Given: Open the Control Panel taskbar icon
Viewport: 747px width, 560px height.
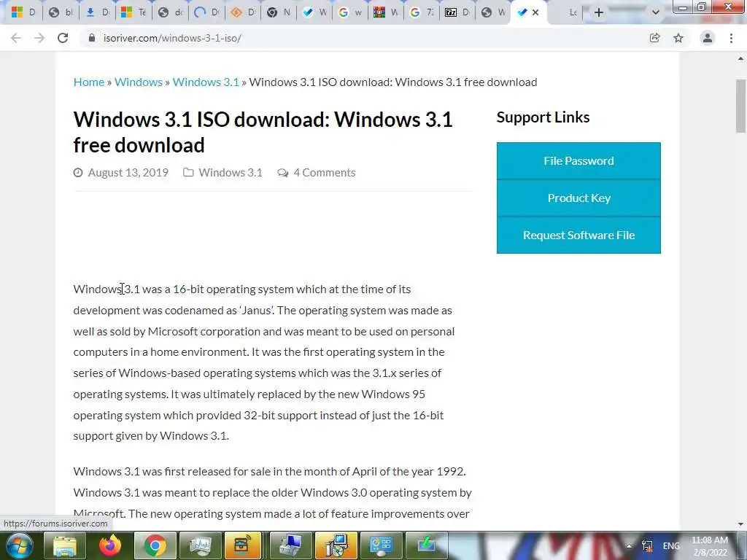Looking at the screenshot, I should [x=381, y=545].
